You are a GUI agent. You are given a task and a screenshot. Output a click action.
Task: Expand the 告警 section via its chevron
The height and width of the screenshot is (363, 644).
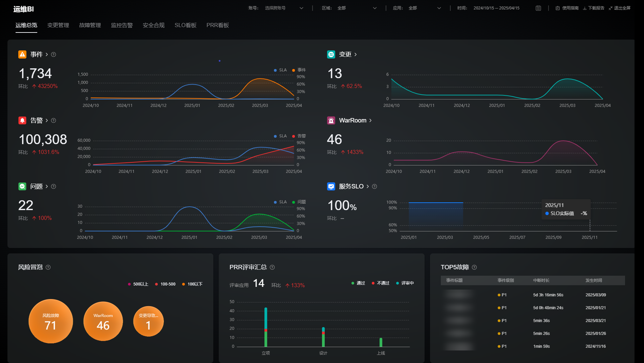pyautogui.click(x=47, y=120)
